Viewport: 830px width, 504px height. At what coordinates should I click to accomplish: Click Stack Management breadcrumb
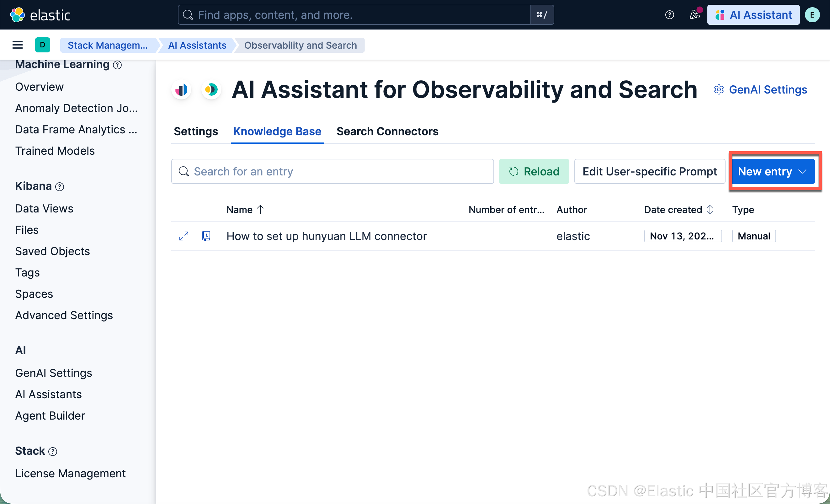[108, 45]
